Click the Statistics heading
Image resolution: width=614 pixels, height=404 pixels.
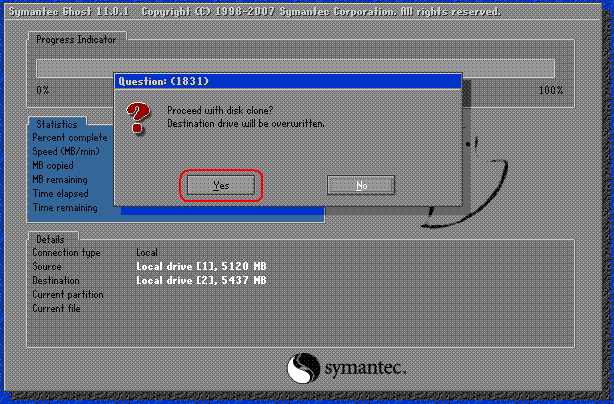coord(57,124)
